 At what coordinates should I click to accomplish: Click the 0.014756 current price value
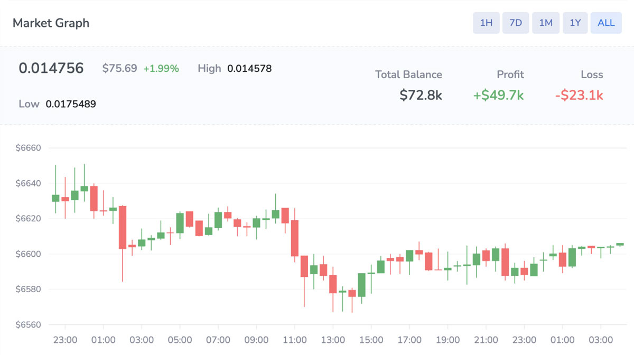coord(51,68)
